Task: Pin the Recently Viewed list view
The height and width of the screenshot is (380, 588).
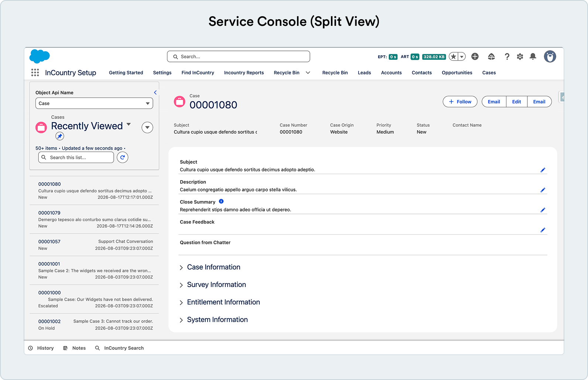Action: pos(60,136)
